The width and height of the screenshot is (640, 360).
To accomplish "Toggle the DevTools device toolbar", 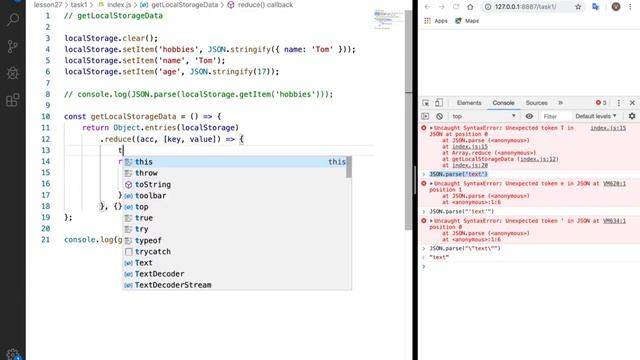I will 439,103.
